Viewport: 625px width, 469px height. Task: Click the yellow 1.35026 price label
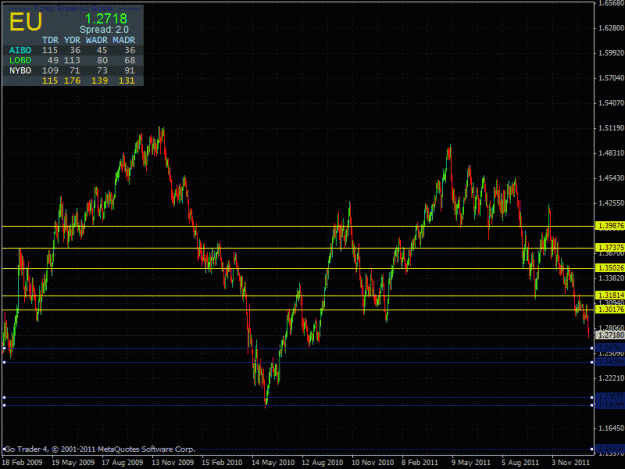click(x=610, y=268)
